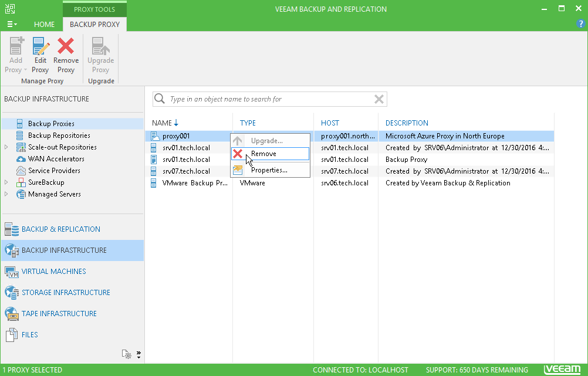Click the 'Backup Proxy' description cell
This screenshot has width=588, height=376.
(407, 160)
